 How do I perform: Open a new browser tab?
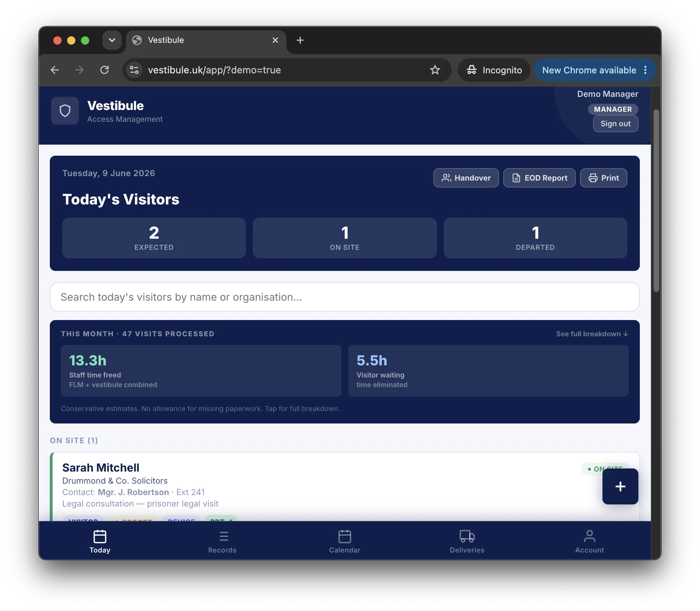[300, 40]
